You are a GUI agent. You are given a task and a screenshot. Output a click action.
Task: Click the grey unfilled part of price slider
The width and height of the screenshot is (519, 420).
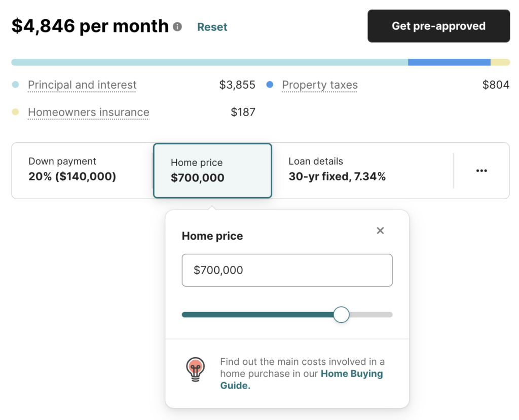pos(371,315)
